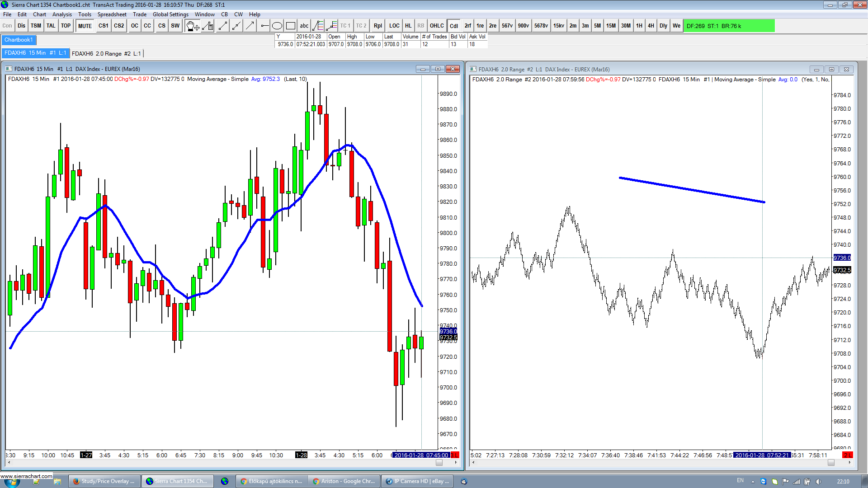Screen dimensions: 868x488
Task: Click the 30M timeframe button
Action: (x=626, y=26)
